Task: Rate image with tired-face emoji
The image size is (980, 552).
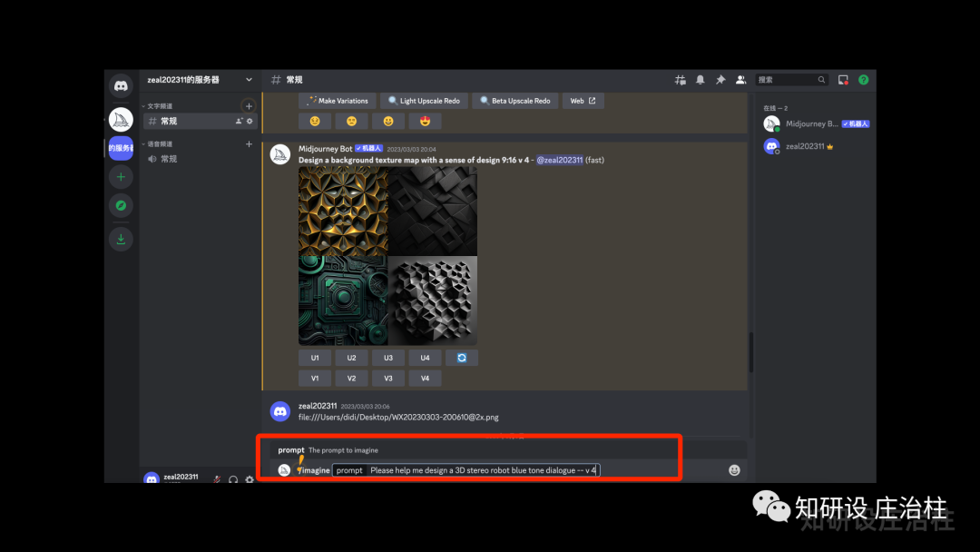Action: coord(315,122)
